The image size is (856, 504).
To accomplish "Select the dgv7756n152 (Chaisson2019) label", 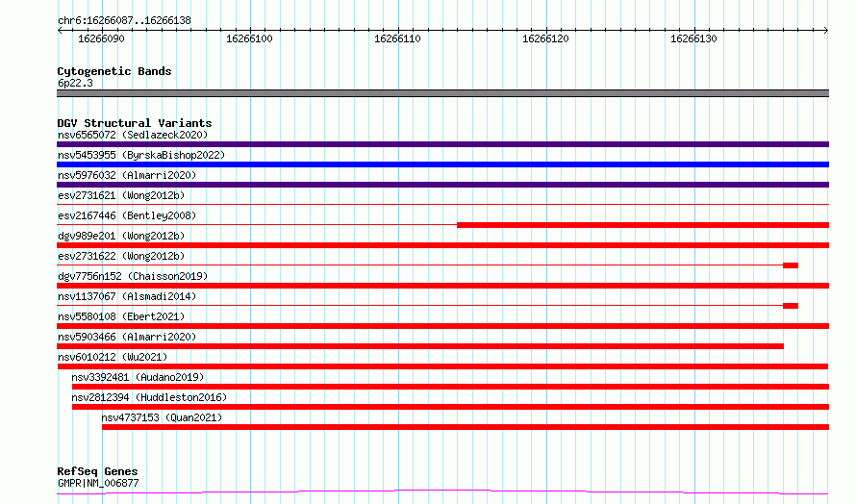I will point(133,276).
